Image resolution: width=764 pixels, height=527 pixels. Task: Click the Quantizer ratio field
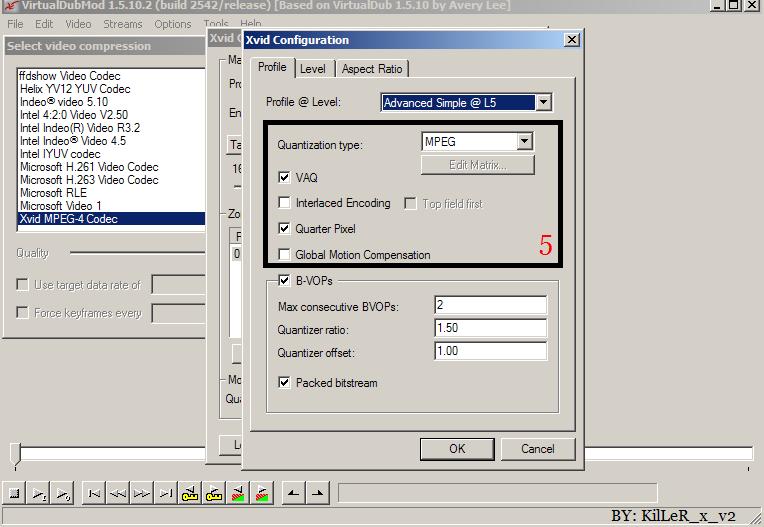pos(491,328)
